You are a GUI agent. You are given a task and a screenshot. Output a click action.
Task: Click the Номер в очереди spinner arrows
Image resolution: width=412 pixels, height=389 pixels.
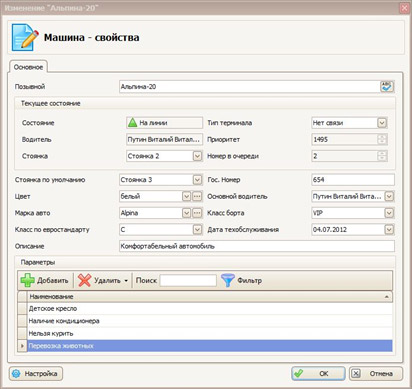pos(382,156)
